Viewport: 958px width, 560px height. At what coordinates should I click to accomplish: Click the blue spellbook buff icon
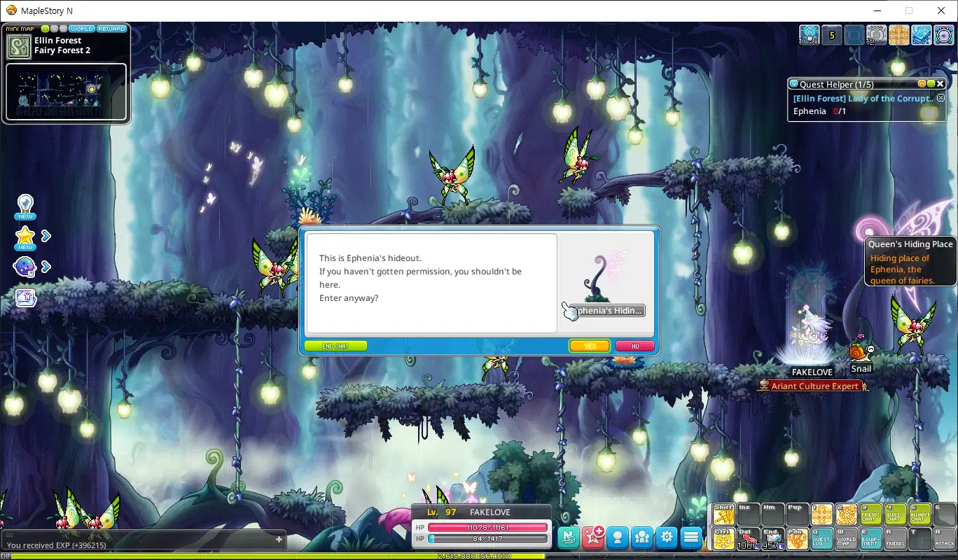pyautogui.click(x=922, y=35)
